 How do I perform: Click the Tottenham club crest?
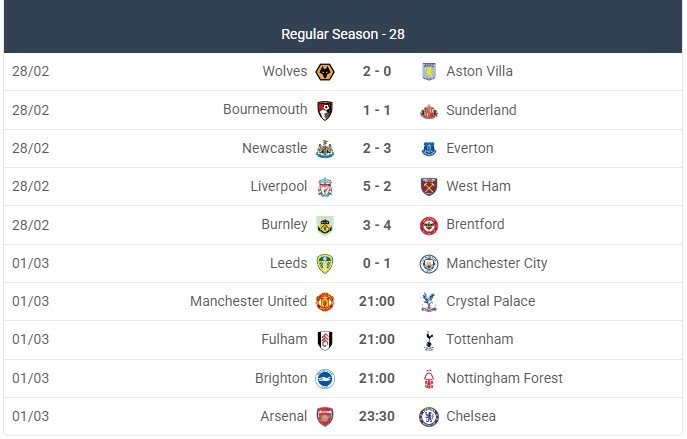[429, 340]
